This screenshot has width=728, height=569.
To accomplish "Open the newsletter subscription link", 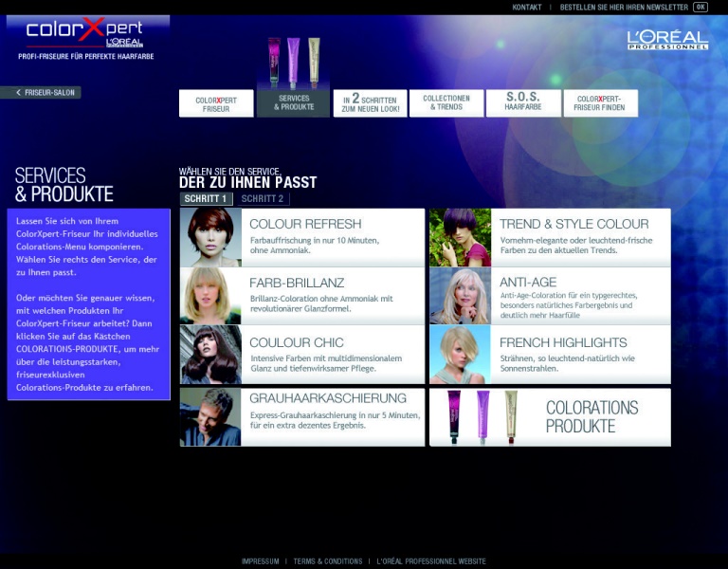I will click(624, 7).
